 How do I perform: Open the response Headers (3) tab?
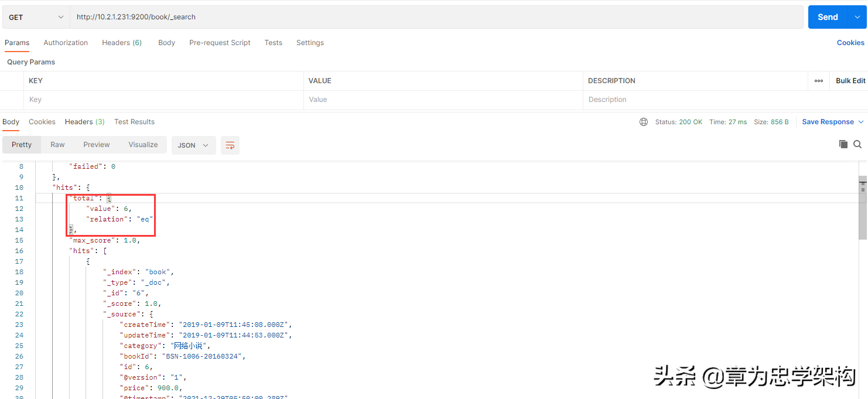[x=85, y=122]
